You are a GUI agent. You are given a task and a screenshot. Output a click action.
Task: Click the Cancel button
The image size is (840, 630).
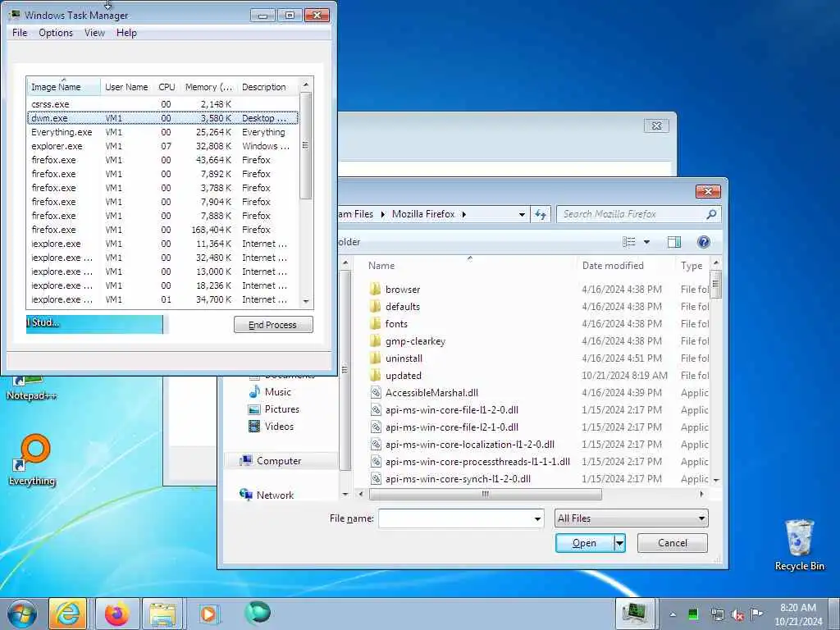673,543
